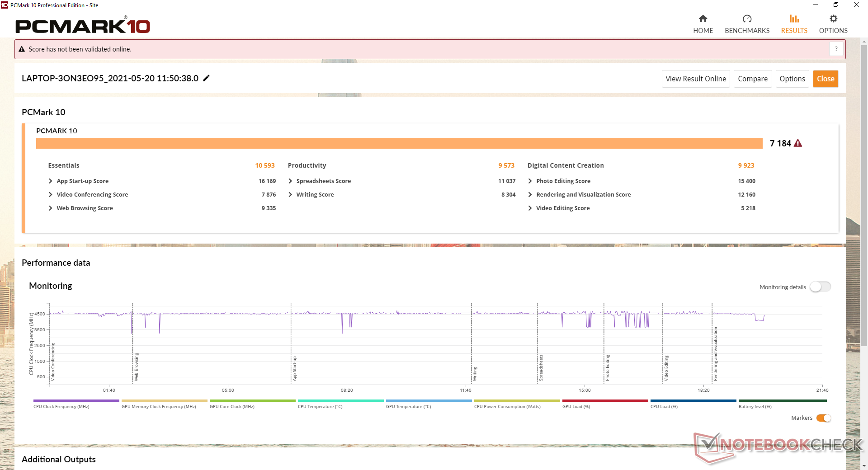868x470 pixels.
Task: Expand the Writing Score row
Action: (290, 195)
